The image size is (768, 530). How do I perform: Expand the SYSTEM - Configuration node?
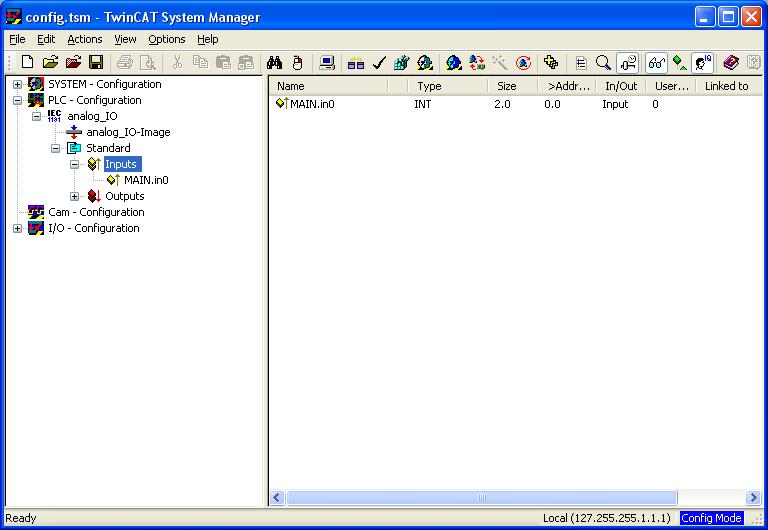coord(17,84)
